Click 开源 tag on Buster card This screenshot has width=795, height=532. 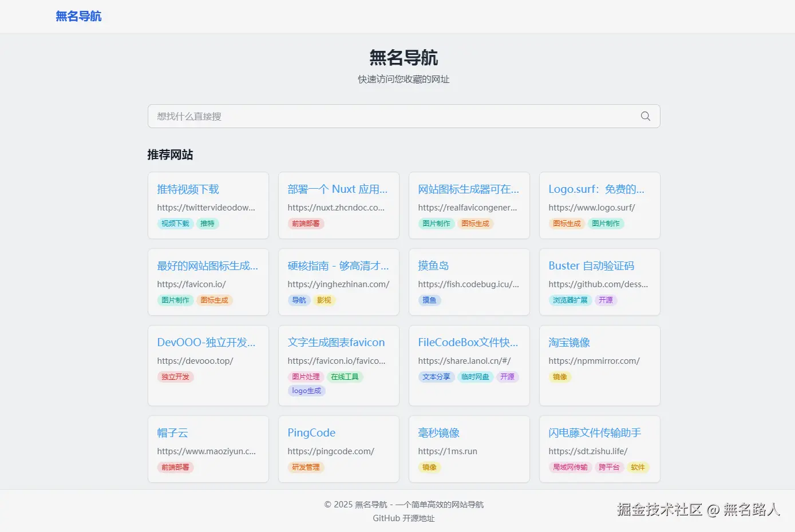[x=606, y=300]
